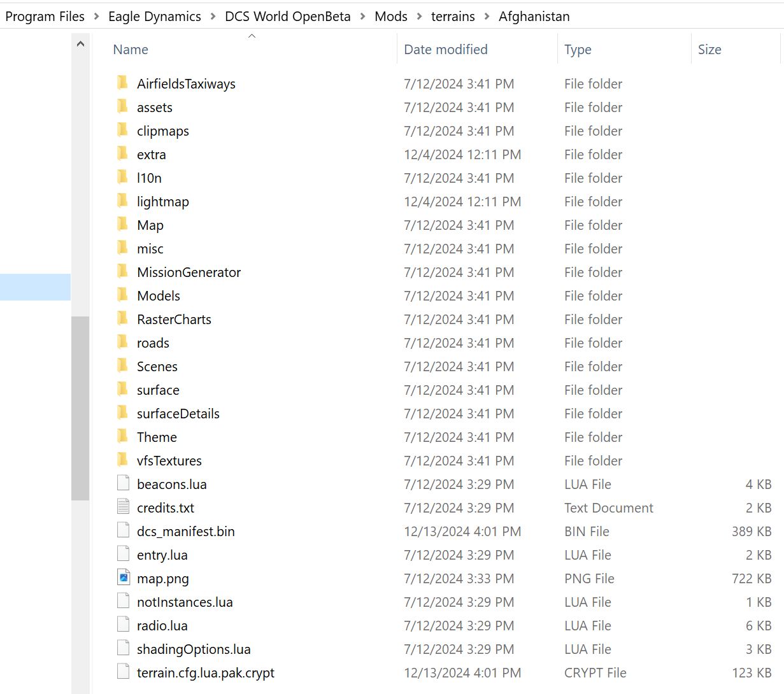Select the dcs_manifest.bin file icon
Screen dimensions: 784x694
[124, 530]
